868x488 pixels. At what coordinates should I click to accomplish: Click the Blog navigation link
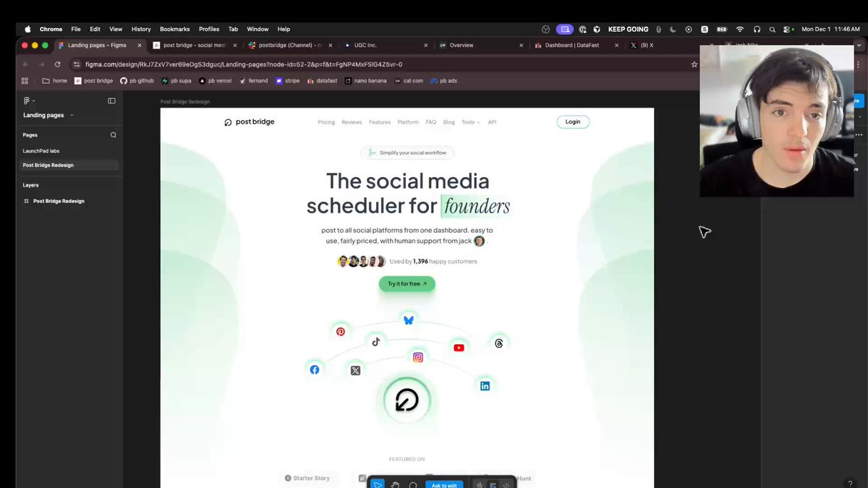click(x=449, y=122)
